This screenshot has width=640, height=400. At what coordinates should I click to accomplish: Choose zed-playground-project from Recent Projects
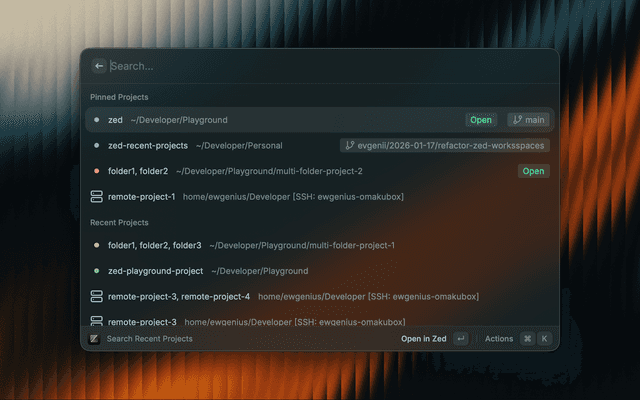[x=155, y=271]
